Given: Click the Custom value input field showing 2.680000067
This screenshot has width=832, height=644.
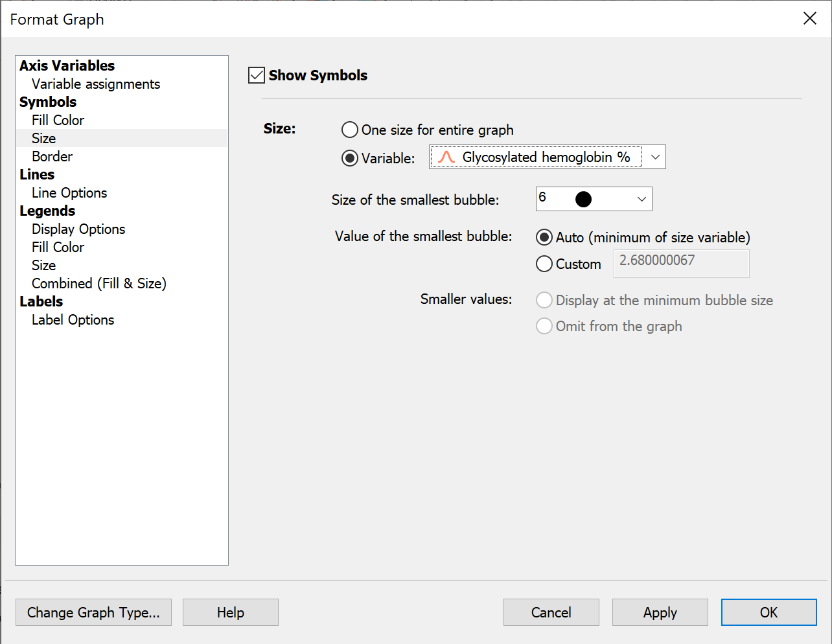Looking at the screenshot, I should [x=681, y=263].
